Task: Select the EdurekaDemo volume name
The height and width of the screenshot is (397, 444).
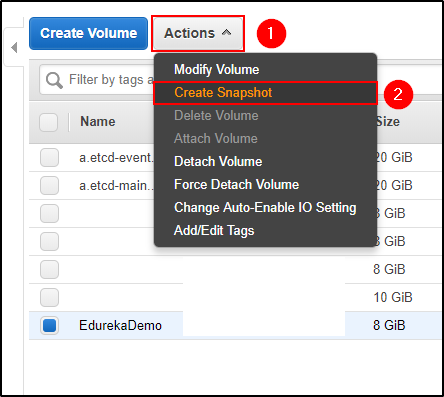Action: tap(120, 325)
